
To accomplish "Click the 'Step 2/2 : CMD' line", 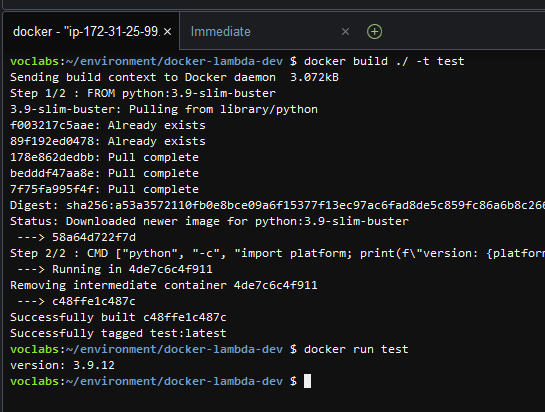I will click(277, 253).
